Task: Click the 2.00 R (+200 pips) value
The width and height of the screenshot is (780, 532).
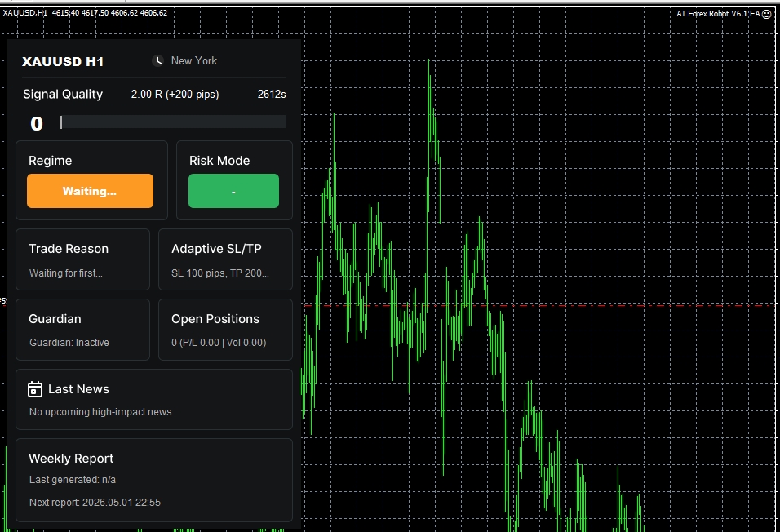Action: (175, 94)
